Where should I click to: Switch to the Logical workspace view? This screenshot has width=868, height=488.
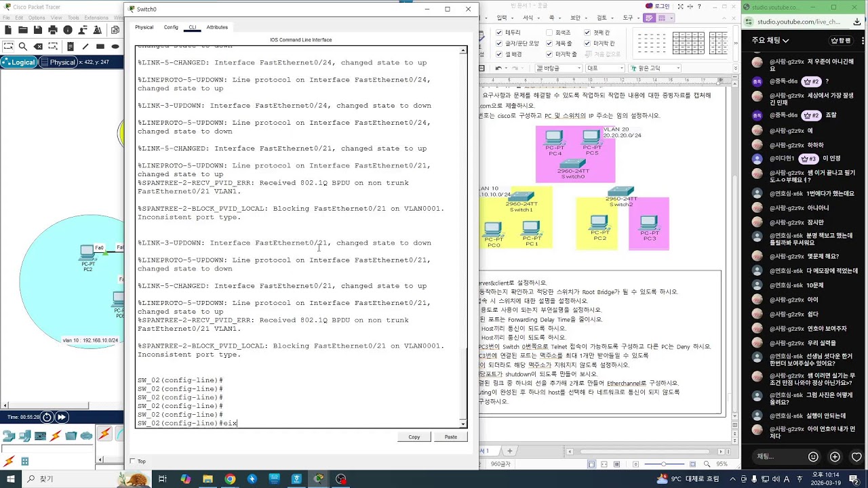click(19, 62)
